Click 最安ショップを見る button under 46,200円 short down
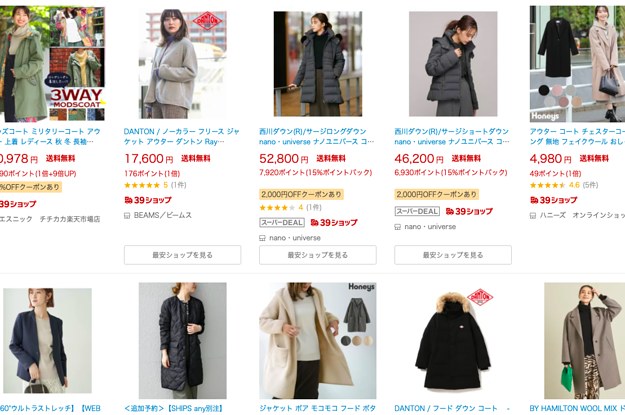Viewport: 625px width, 415px height. (453, 255)
